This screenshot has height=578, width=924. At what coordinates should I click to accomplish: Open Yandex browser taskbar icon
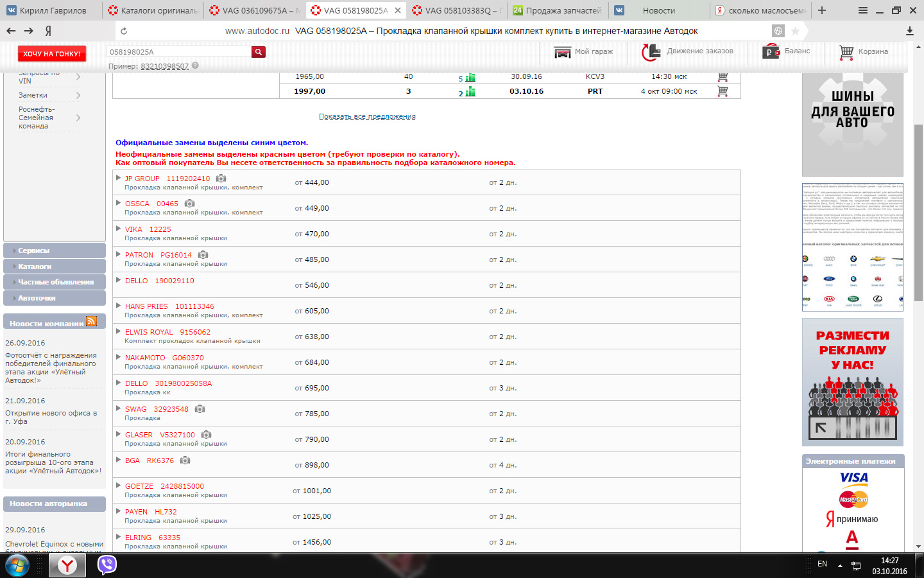pos(67,565)
